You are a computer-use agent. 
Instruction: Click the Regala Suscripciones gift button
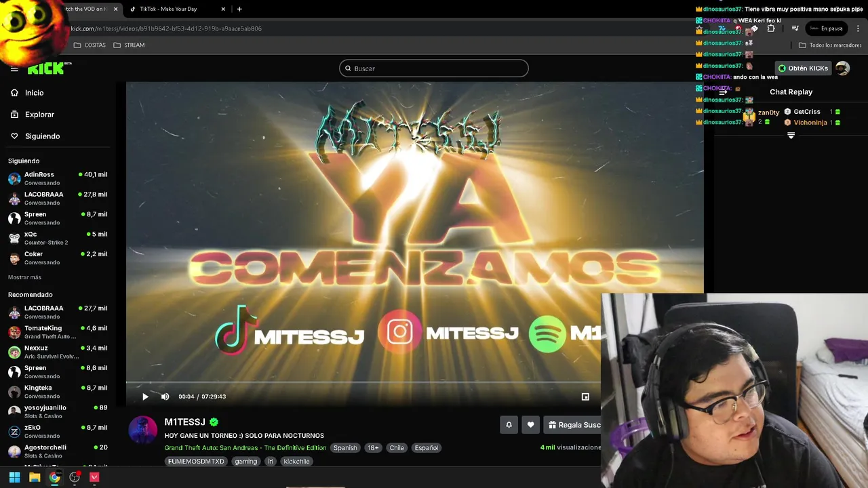[573, 425]
